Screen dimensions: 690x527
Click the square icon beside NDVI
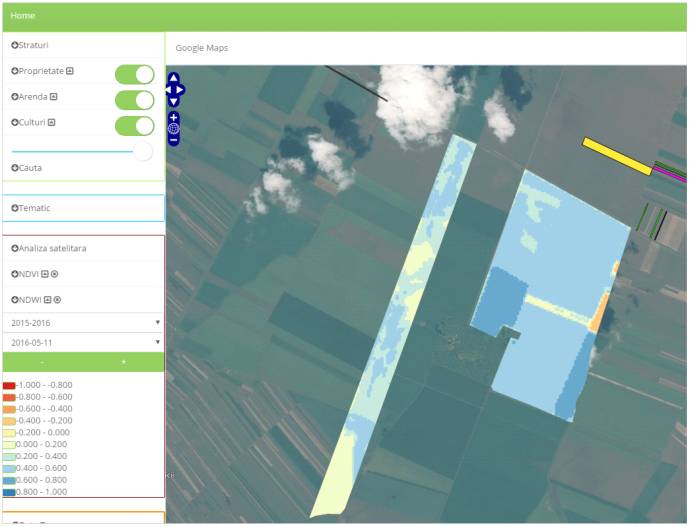coord(46,274)
